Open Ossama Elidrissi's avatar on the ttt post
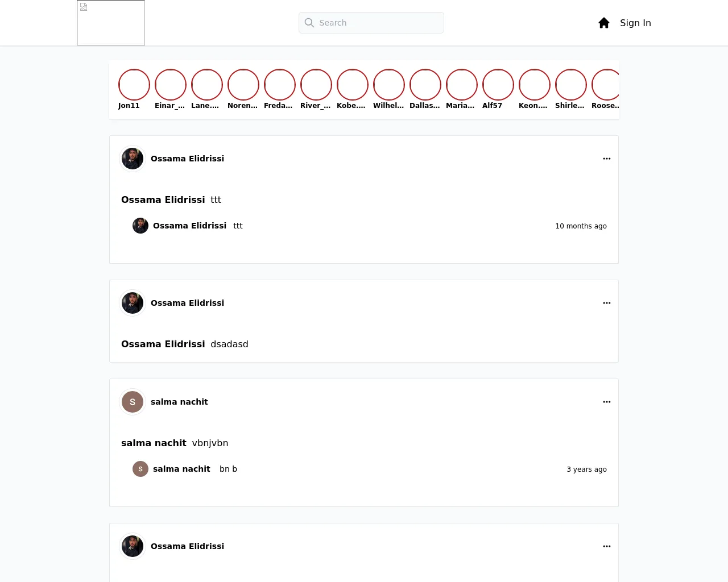728x582 pixels. coord(133,159)
